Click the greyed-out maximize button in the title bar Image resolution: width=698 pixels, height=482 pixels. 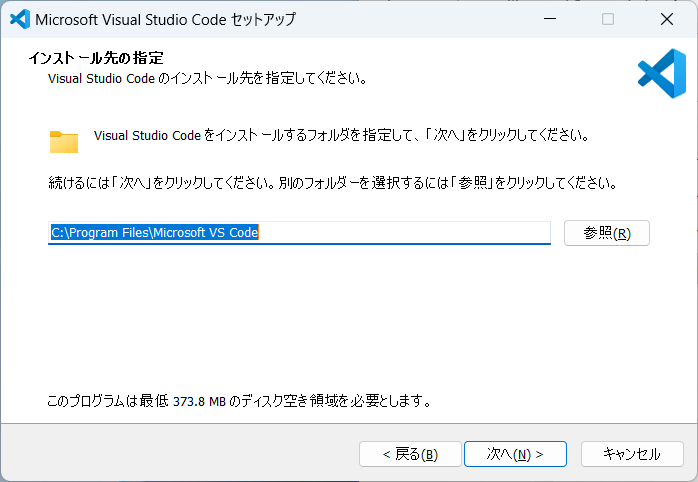click(608, 19)
